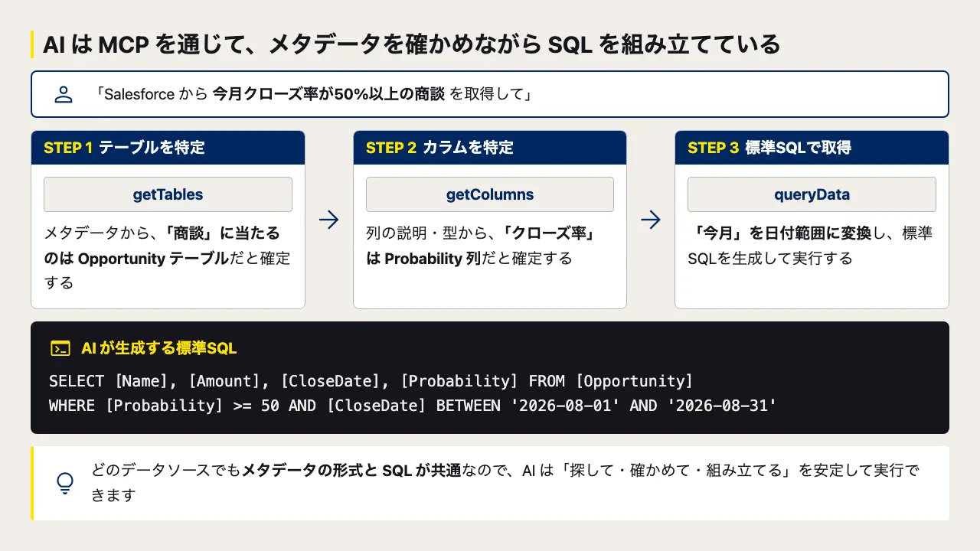This screenshot has height=551, width=980.
Task: Click the getTables button
Action: pos(168,194)
